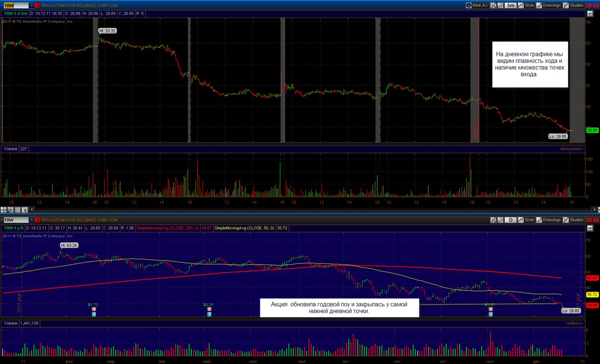Image resolution: width=600 pixels, height=364 pixels.
Task: Click the 'Hi: 33.32' price bubble
Action: pos(107,31)
